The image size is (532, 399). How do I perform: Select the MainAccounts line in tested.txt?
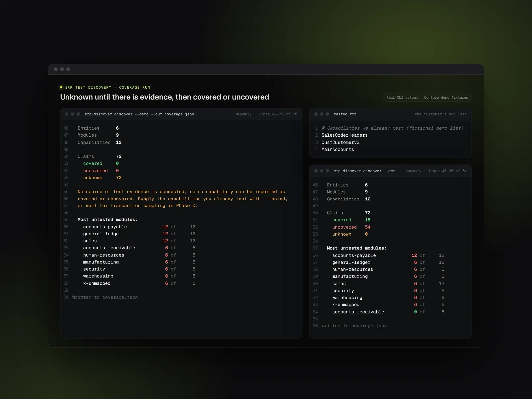[337, 149]
